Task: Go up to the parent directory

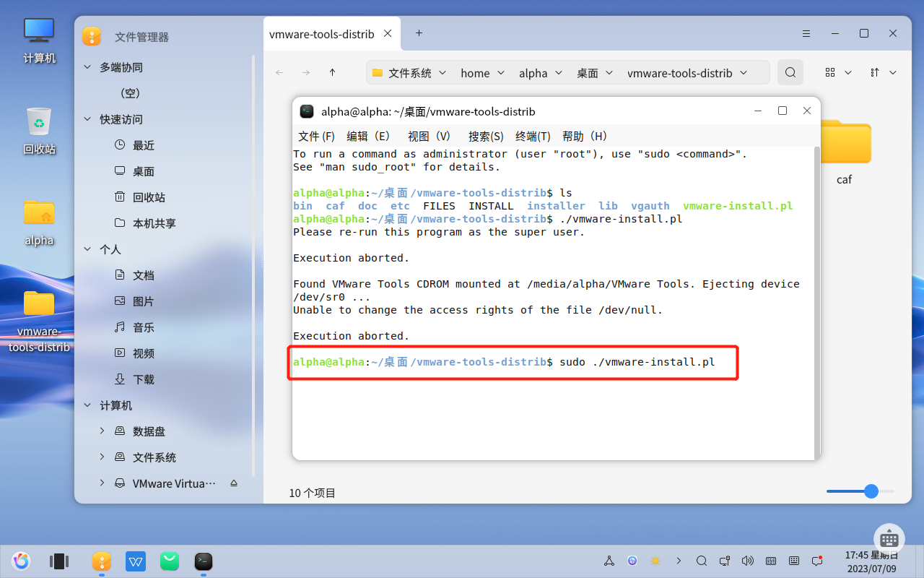Action: pyautogui.click(x=332, y=72)
